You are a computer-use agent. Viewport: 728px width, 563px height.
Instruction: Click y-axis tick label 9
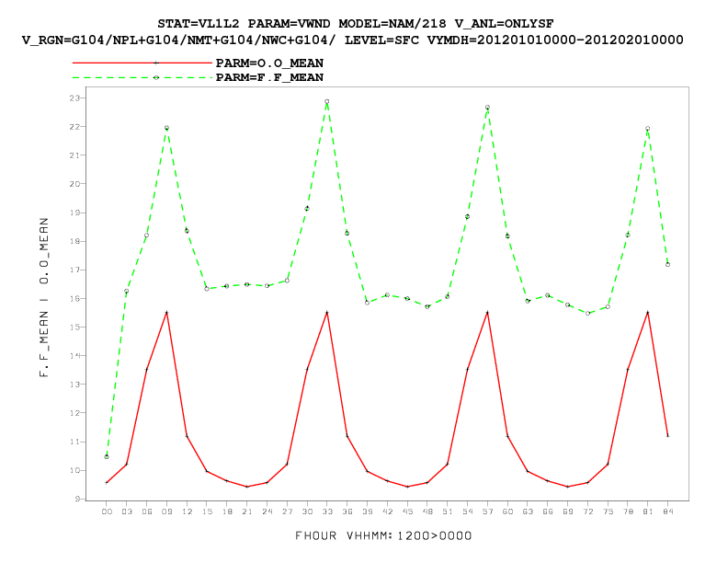click(x=77, y=499)
